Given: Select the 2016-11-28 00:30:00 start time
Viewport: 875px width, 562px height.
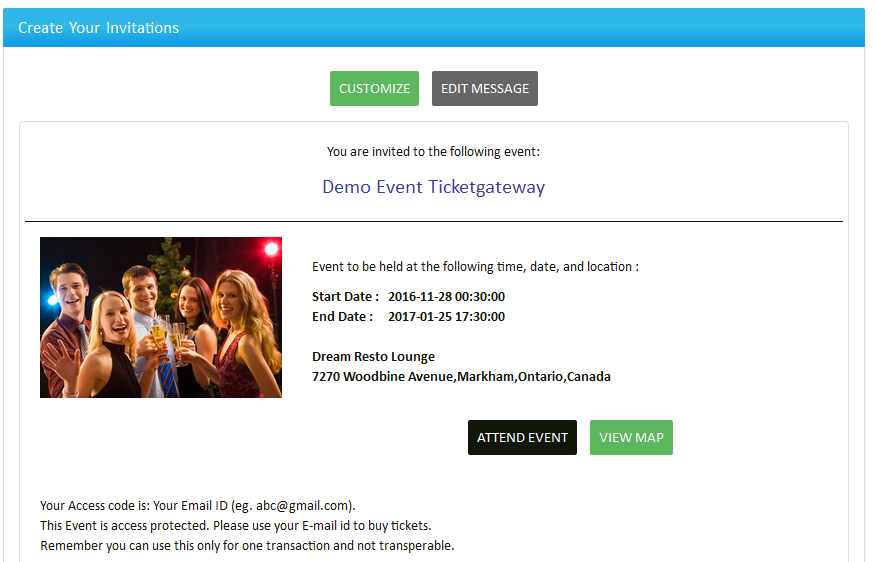Looking at the screenshot, I should (446, 297).
